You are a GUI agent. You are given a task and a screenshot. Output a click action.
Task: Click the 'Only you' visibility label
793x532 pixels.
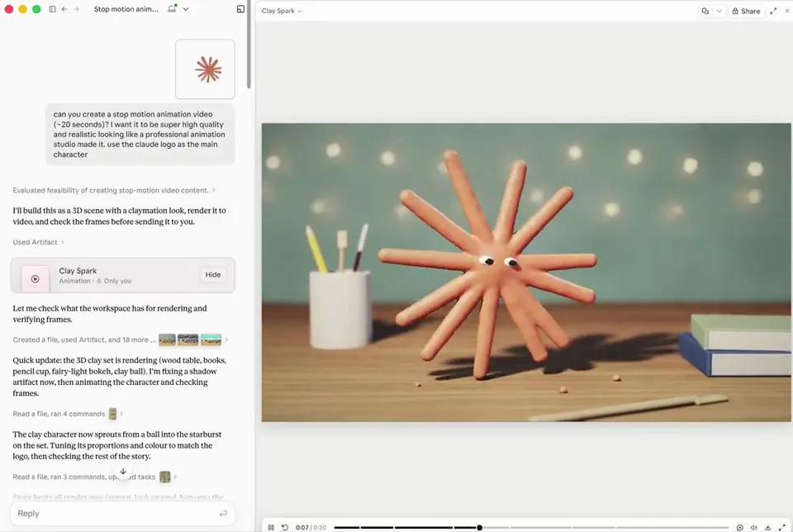point(114,281)
